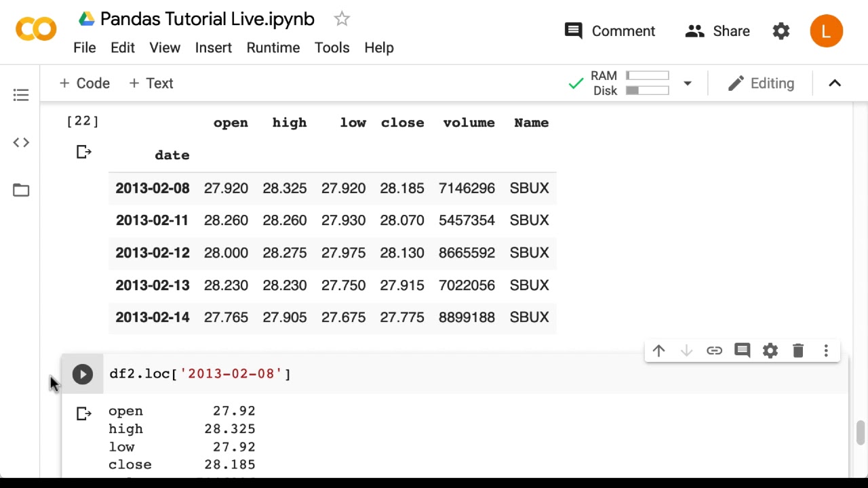Star the Pandas Tutorial Live notebook
This screenshot has width=868, height=488.
pyautogui.click(x=342, y=19)
